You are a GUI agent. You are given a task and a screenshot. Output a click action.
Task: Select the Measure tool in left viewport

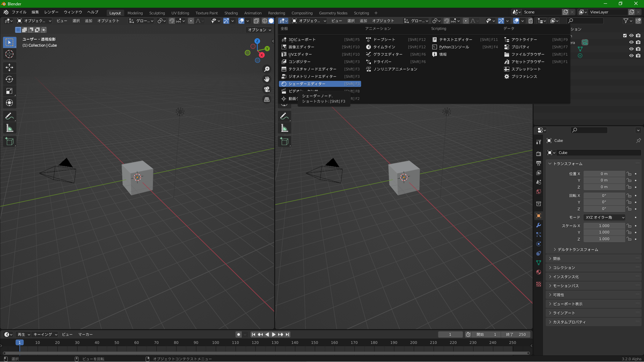click(x=9, y=128)
